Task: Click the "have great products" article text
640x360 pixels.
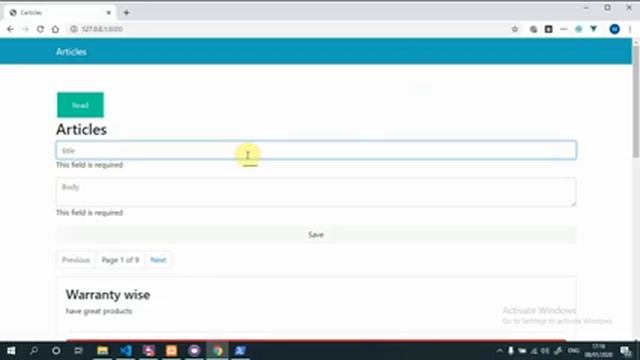Action: [x=99, y=311]
